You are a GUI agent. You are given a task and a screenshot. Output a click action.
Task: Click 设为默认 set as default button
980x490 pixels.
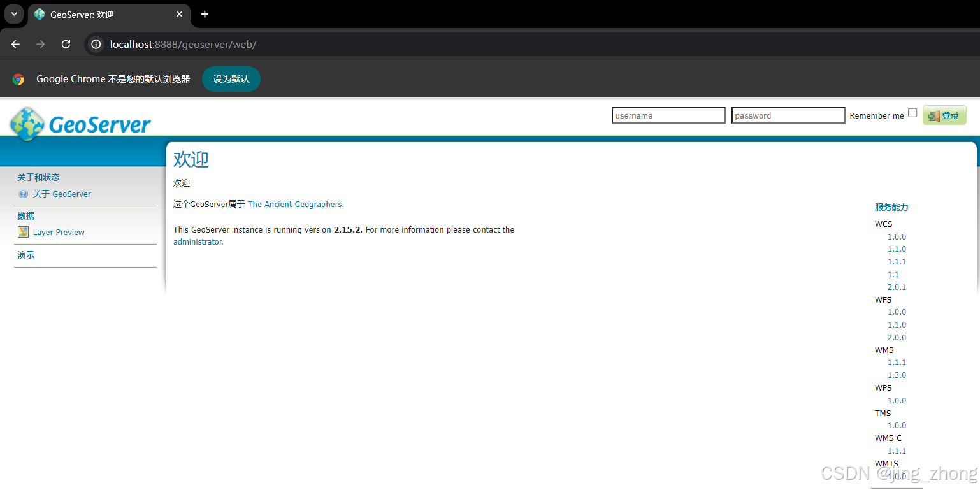(231, 79)
